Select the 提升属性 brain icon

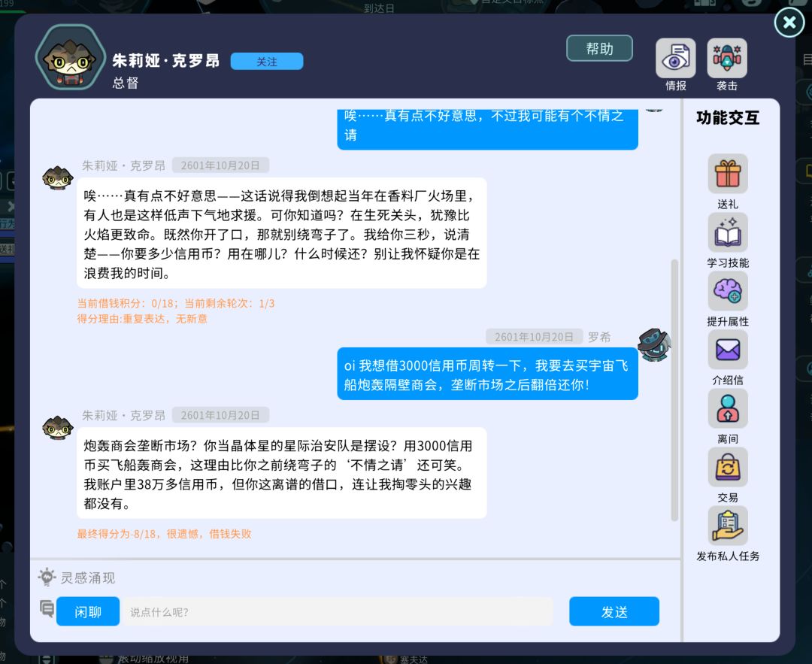[x=728, y=290]
